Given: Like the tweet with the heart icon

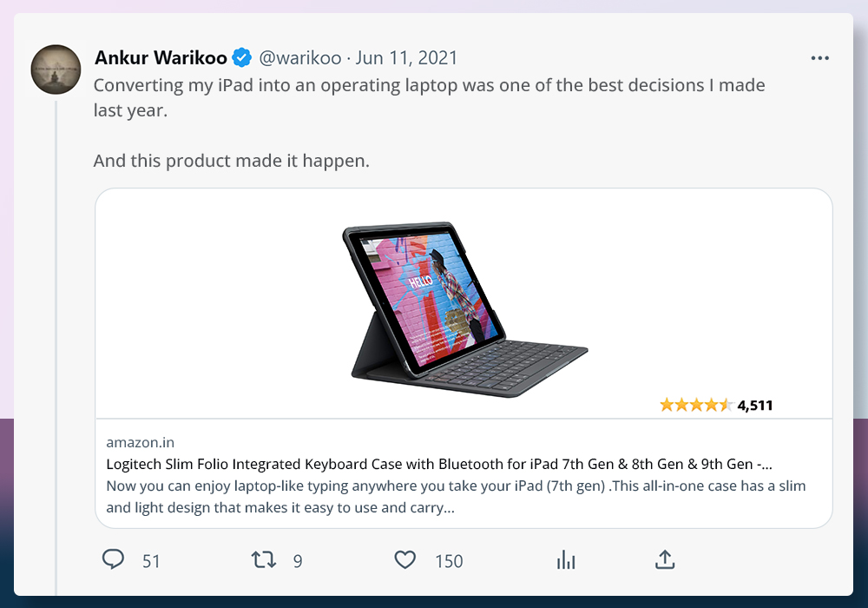Looking at the screenshot, I should click(405, 560).
